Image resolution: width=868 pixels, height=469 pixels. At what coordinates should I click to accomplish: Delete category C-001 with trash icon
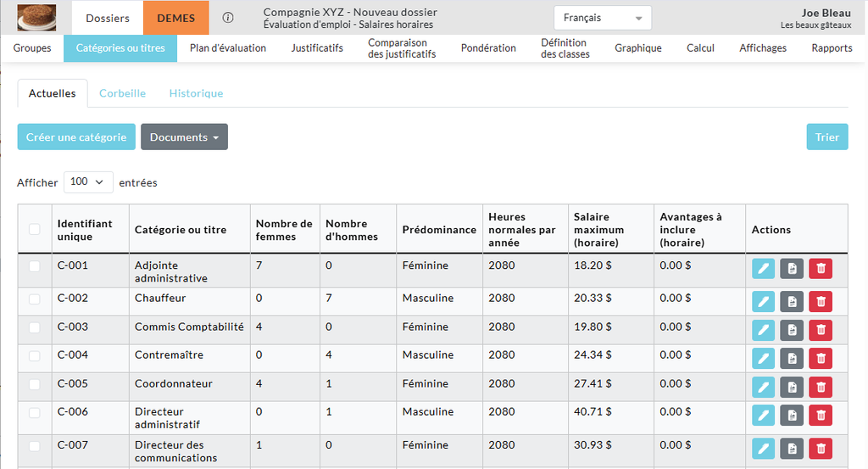click(x=821, y=269)
